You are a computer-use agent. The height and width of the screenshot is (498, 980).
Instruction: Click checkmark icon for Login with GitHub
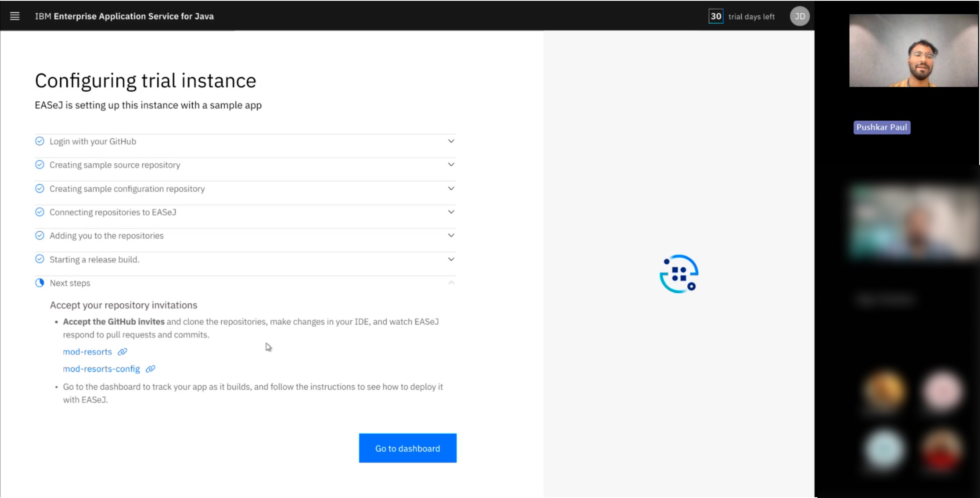click(39, 141)
